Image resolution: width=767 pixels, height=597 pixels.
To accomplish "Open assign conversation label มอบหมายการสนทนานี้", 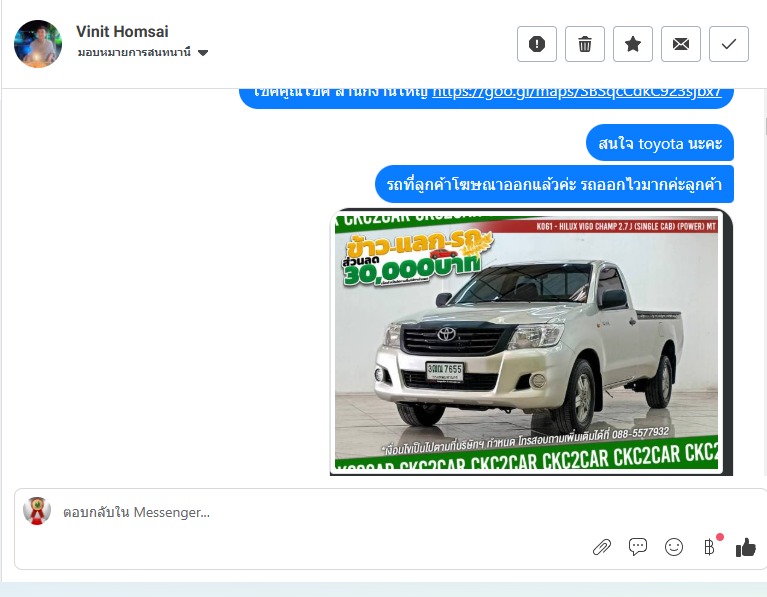I will (134, 52).
